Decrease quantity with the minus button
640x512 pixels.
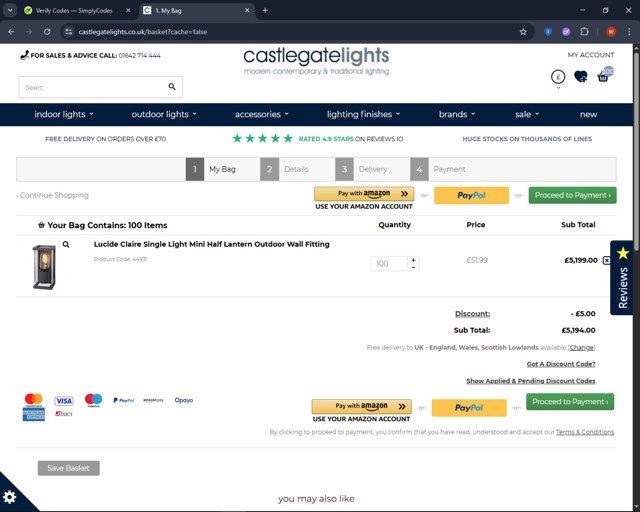coord(413,267)
